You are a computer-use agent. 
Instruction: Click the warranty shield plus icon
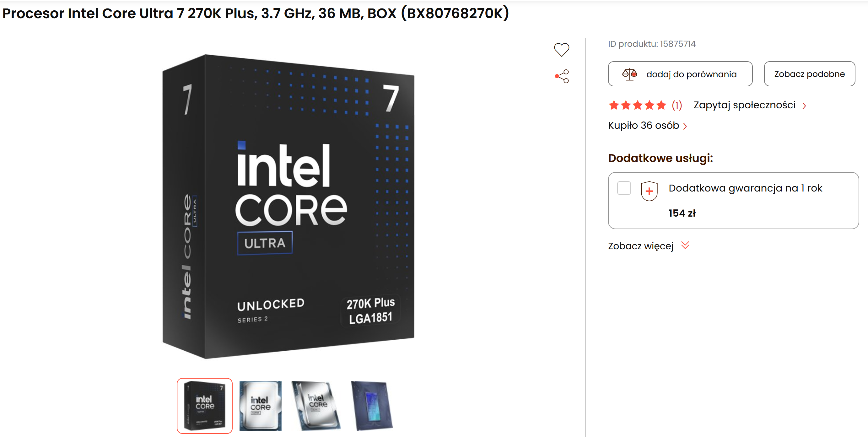pos(649,191)
